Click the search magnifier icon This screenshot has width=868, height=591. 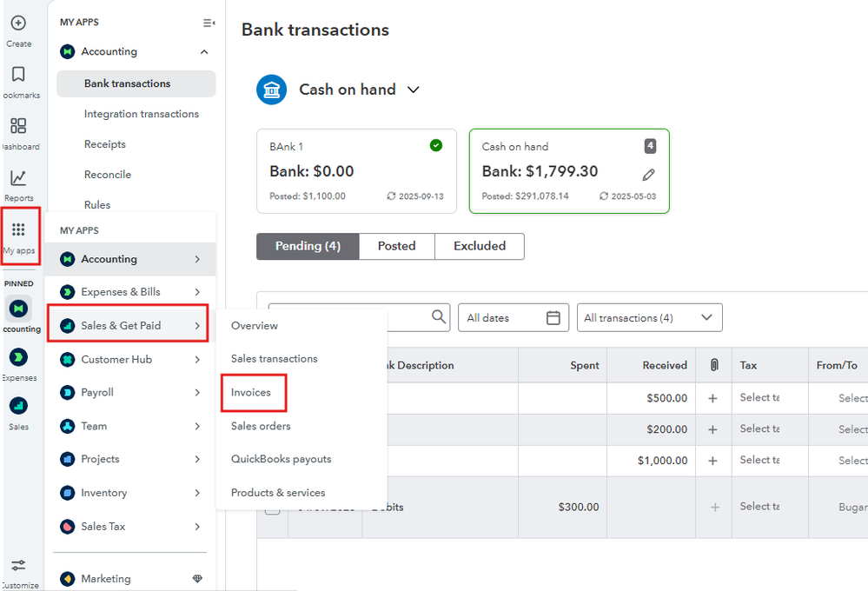pyautogui.click(x=439, y=317)
